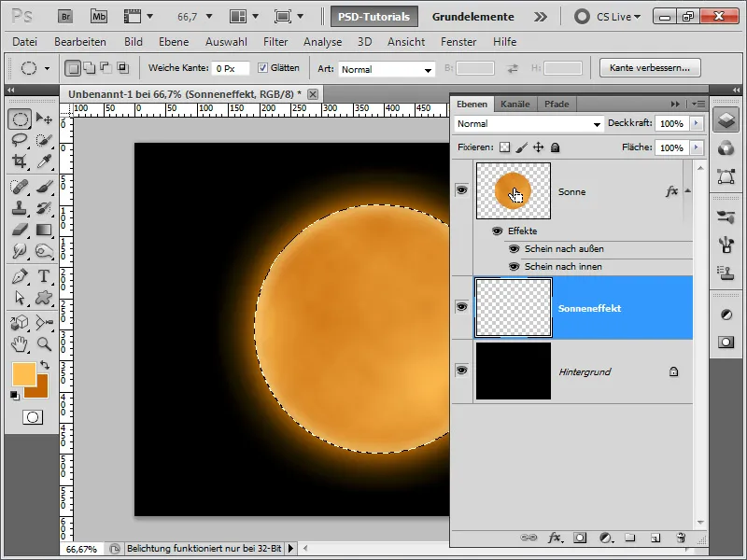Select the Clone Stamp tool
Image resolution: width=747 pixels, height=560 pixels.
pyautogui.click(x=20, y=207)
